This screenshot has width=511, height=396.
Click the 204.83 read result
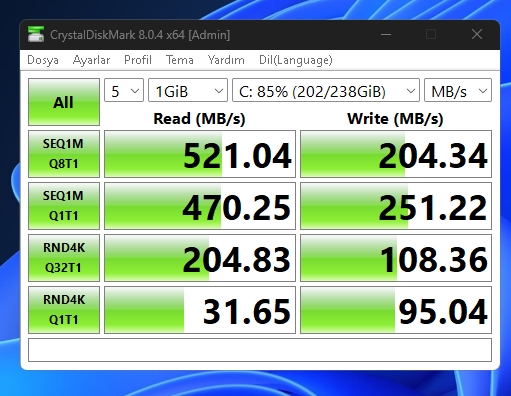pos(200,258)
